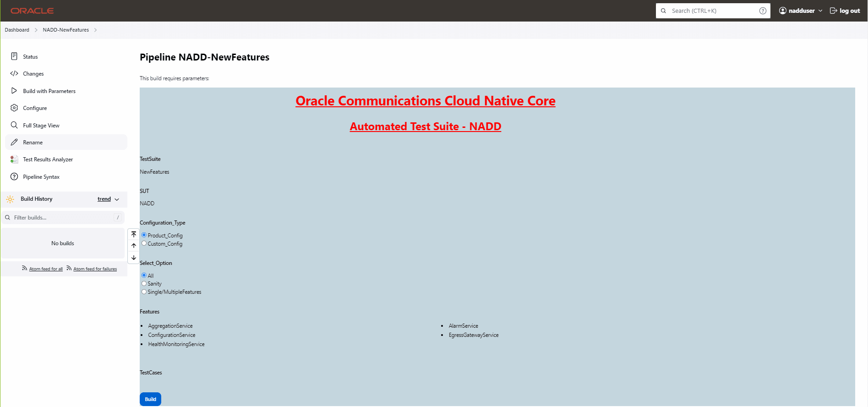Choose the Single/MultipleFeatures radio button
Viewport: 868px width, 407px height.
[144, 292]
